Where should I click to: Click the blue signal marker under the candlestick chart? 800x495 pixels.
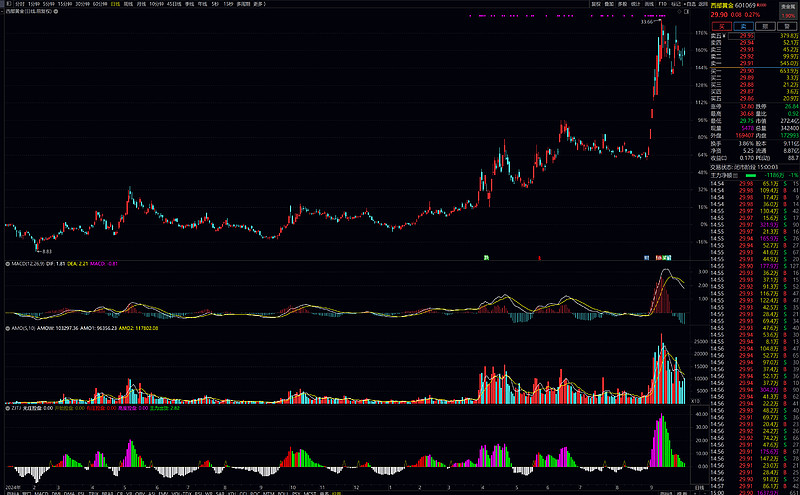point(646,258)
